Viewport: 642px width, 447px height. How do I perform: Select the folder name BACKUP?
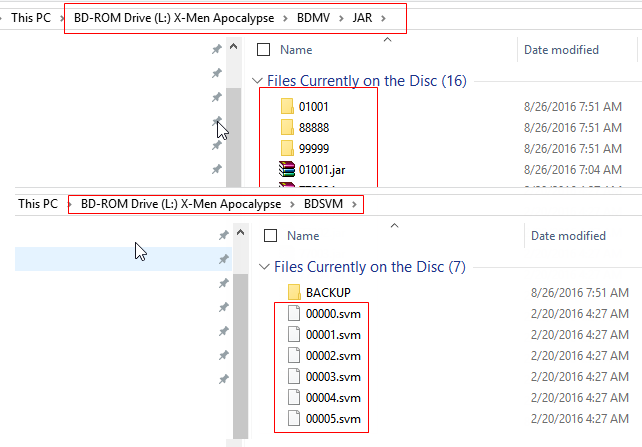pos(328,293)
